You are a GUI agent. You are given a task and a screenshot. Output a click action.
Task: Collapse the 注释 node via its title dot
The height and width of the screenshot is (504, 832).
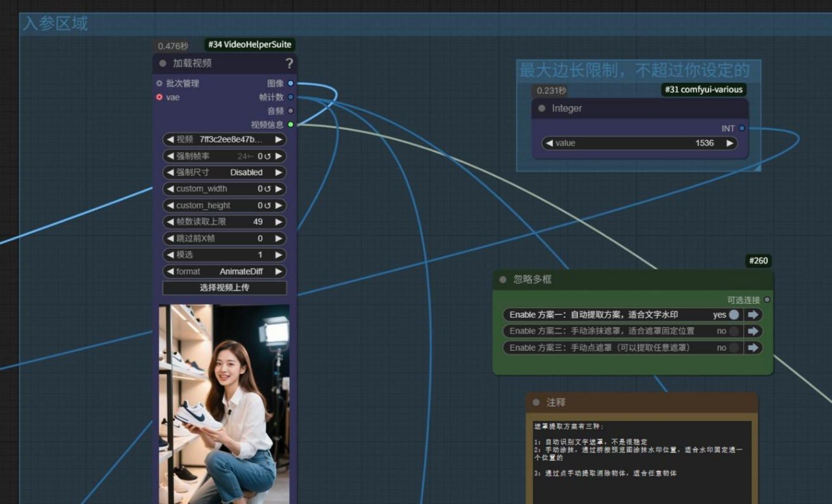(536, 402)
